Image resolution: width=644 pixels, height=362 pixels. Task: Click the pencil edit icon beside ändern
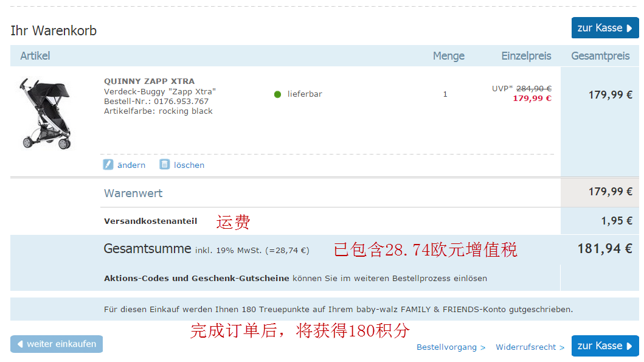[108, 165]
